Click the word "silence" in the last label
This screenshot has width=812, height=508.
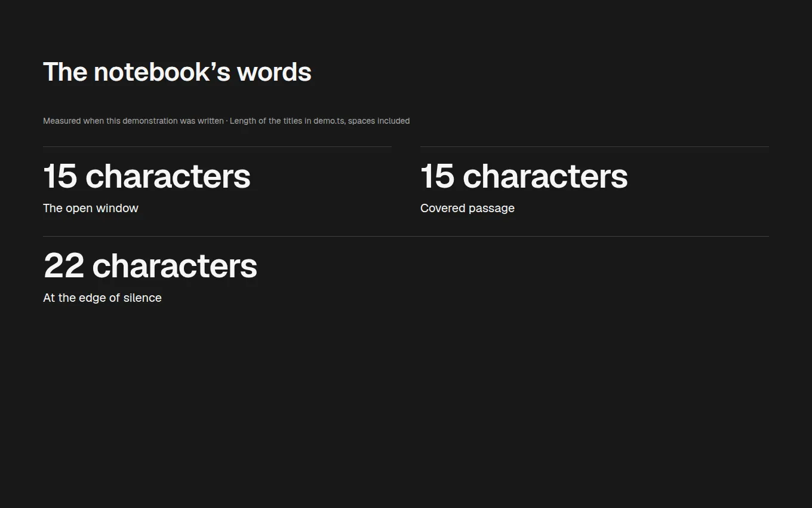(x=143, y=298)
